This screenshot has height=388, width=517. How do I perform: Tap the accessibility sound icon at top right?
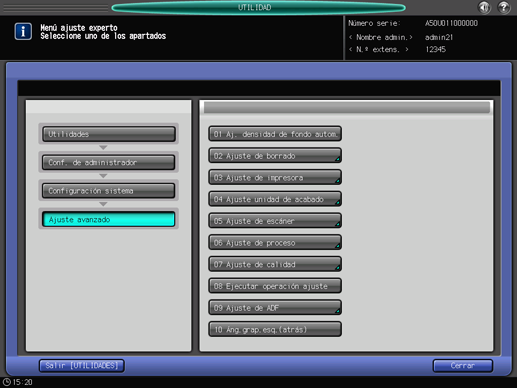click(x=484, y=7)
